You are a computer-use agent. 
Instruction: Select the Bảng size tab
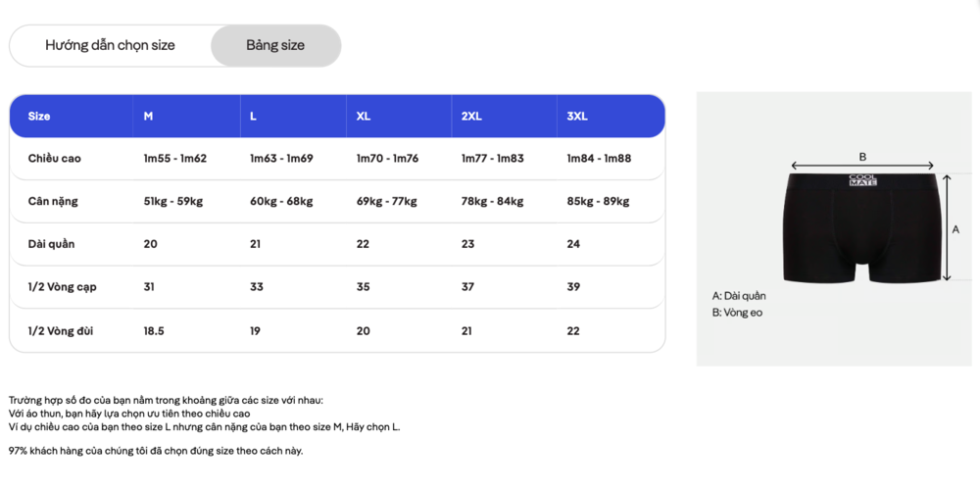click(275, 46)
